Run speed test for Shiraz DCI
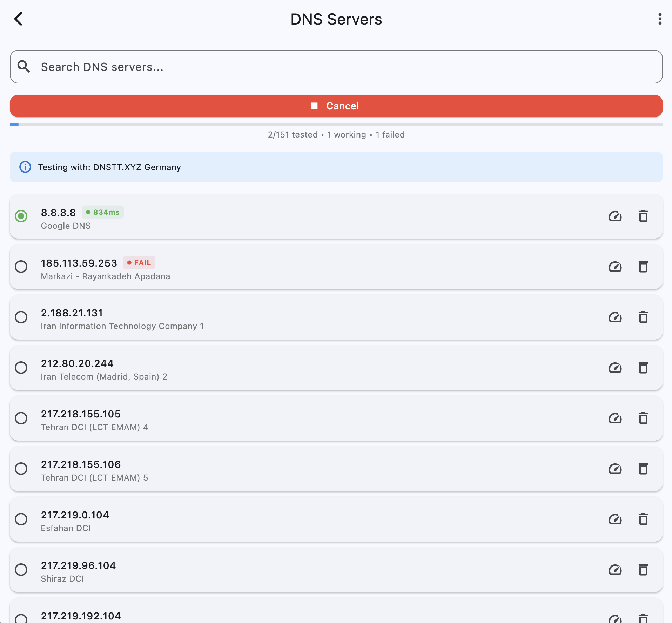 [x=615, y=570]
